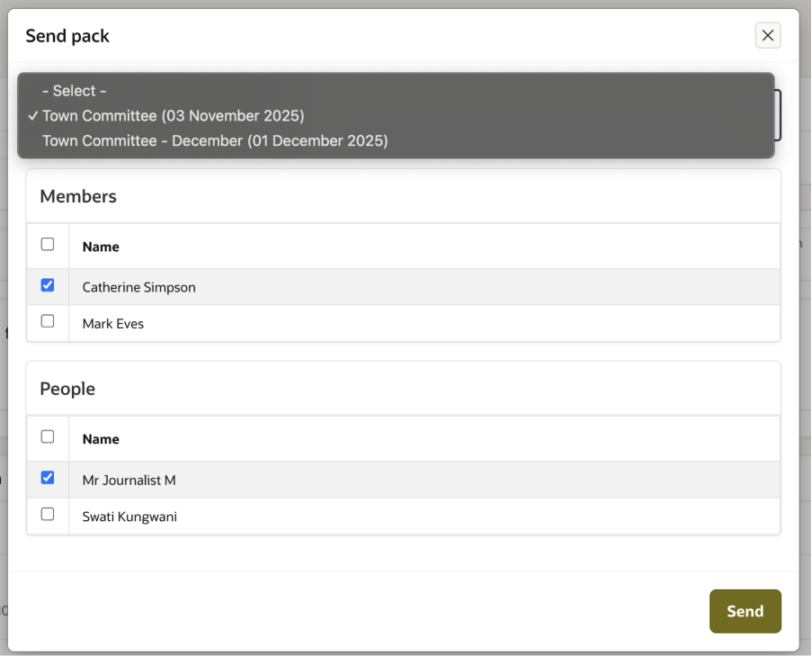Toggle the select-all checkbox in Members table
Screen dimensions: 812x656
click(47, 244)
